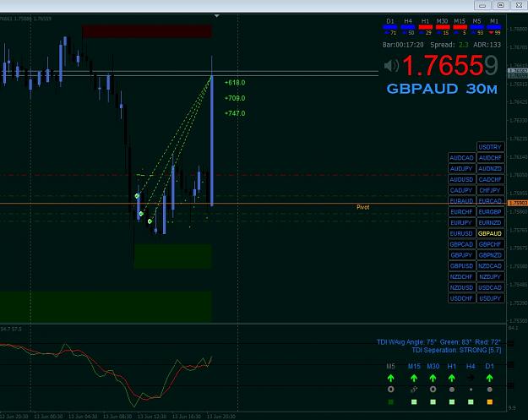Switch to the EURCAD pair
Image resolution: width=528 pixels, height=420 pixels.
(490, 201)
